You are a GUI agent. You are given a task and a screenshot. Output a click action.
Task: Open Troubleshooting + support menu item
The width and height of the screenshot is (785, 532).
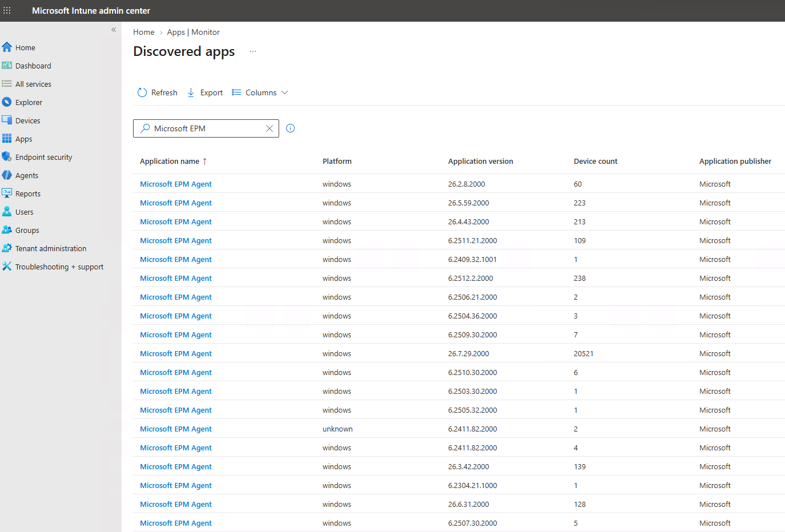tap(59, 267)
